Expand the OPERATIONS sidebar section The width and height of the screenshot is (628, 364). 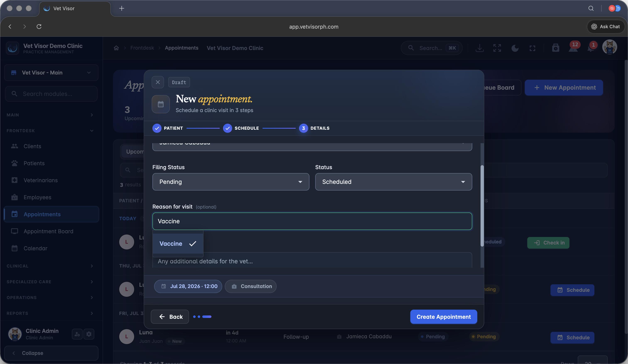coord(50,298)
